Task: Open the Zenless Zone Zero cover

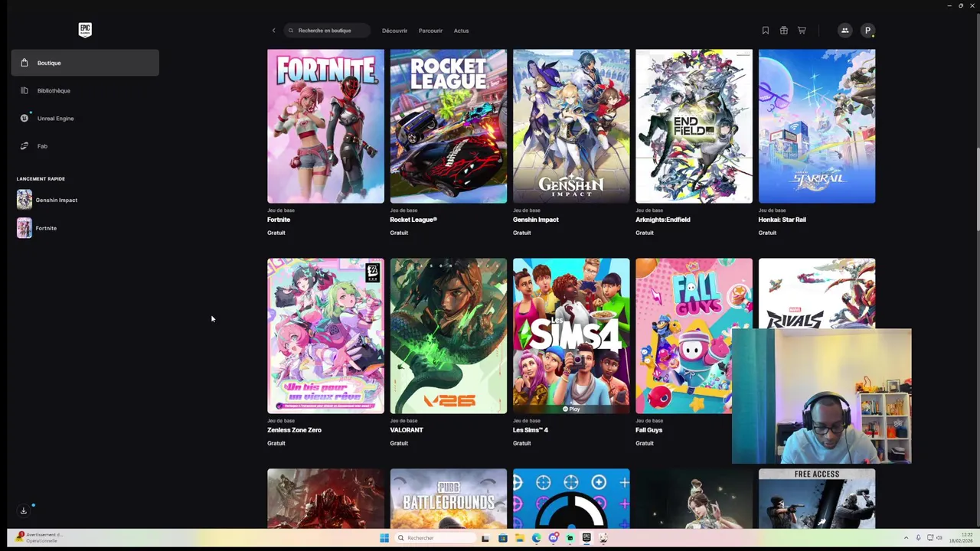Action: (325, 336)
